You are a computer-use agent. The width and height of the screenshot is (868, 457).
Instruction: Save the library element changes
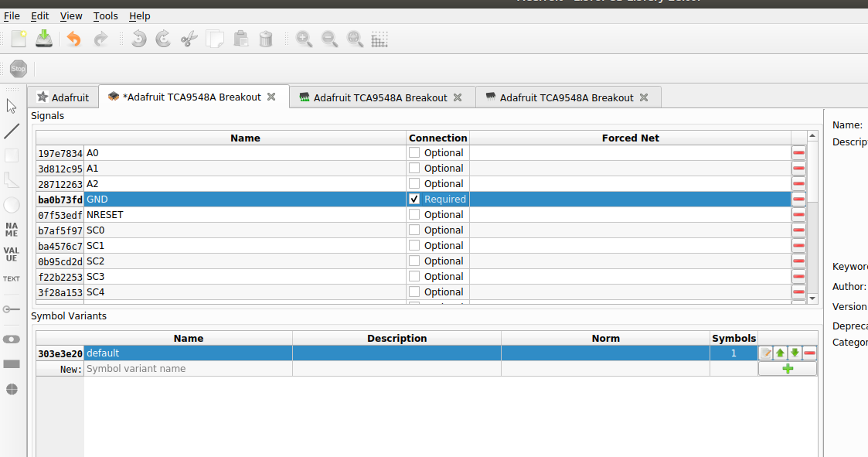[44, 39]
